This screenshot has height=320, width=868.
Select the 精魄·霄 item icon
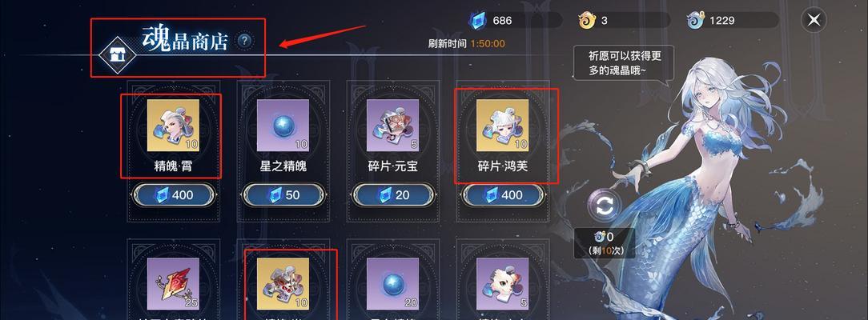(173, 126)
